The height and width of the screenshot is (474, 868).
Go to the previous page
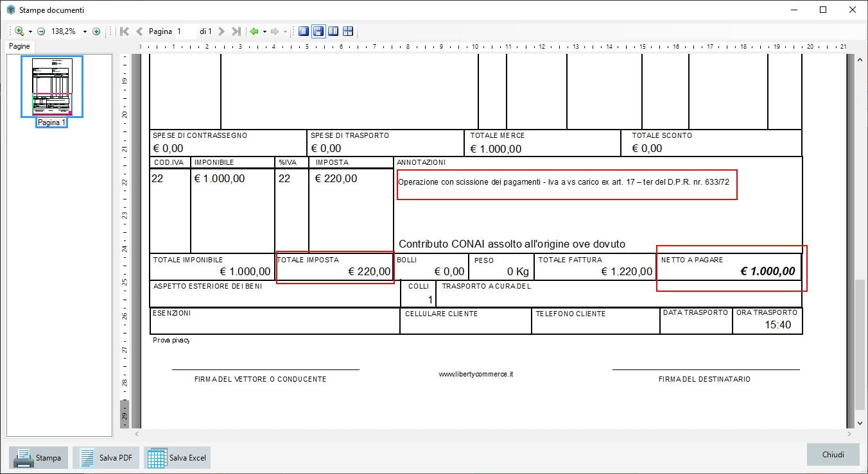tap(139, 31)
